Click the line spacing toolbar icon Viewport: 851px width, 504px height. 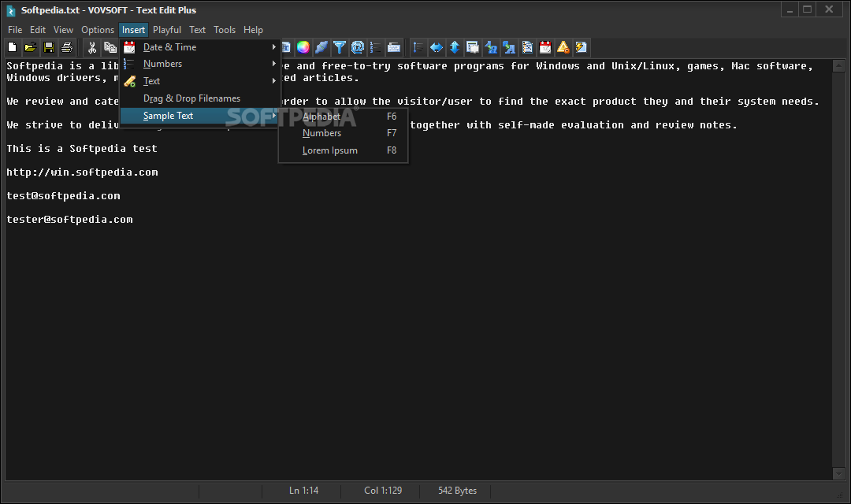tap(418, 48)
